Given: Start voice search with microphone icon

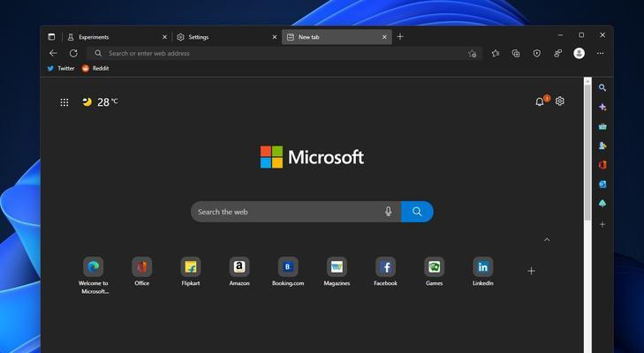Looking at the screenshot, I should pos(388,212).
